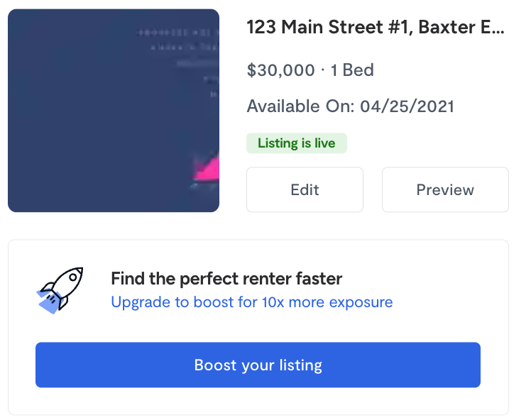The height and width of the screenshot is (420, 531).
Task: Click the word Preview on the button
Action: 445,190
